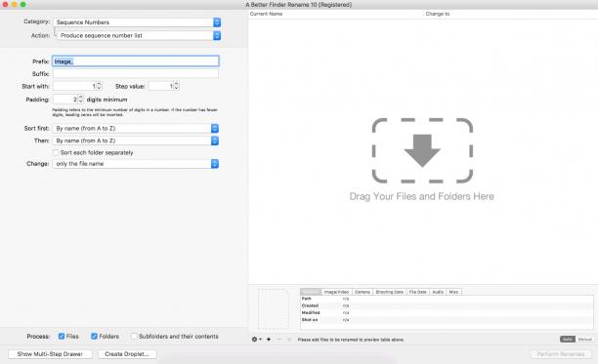Viewport: 598px width, 364px height.
Task: Click Perform Renames button
Action: click(x=561, y=354)
